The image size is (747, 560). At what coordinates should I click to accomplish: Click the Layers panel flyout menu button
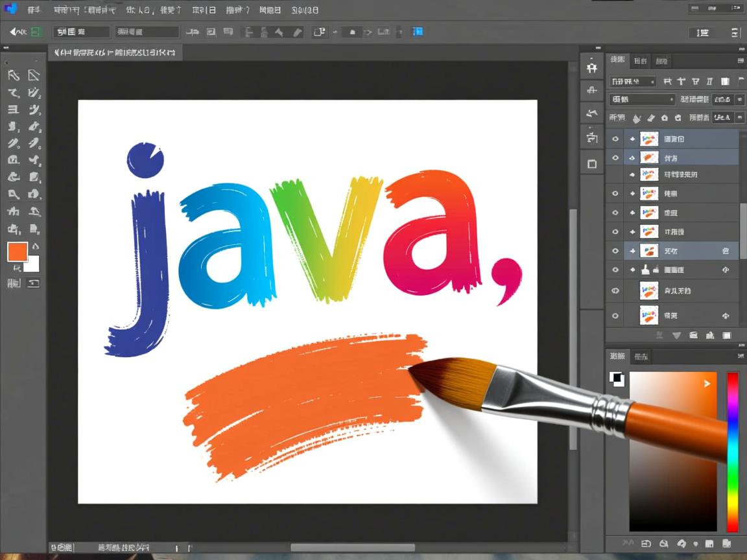740,60
